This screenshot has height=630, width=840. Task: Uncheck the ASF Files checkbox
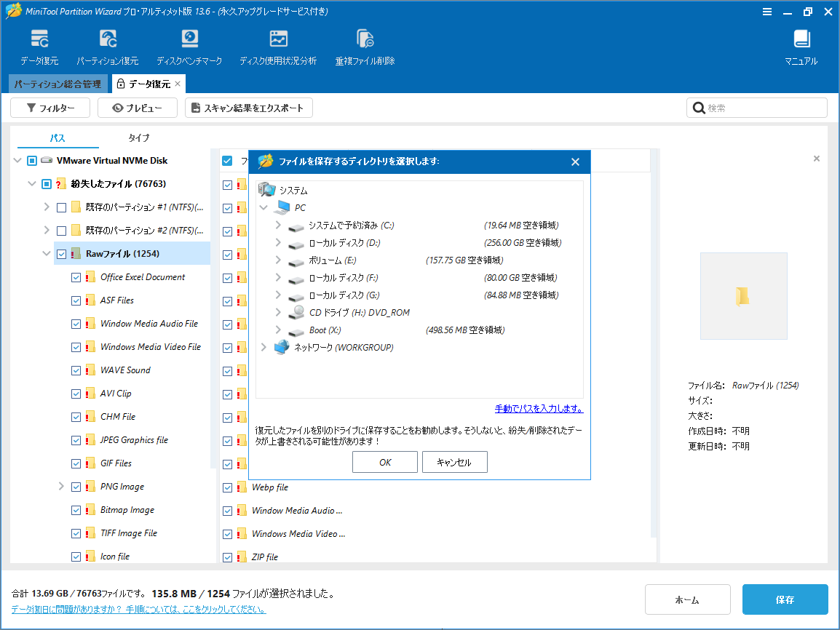(x=76, y=300)
